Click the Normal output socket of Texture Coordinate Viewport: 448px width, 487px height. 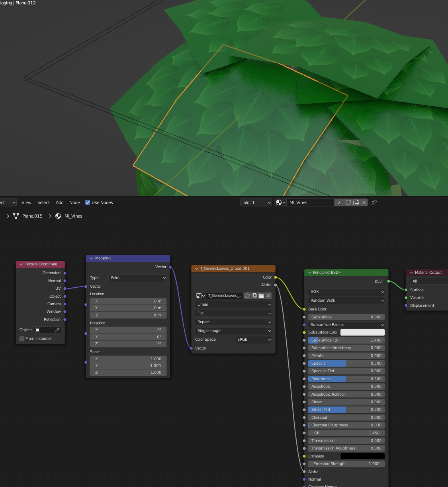click(65, 281)
